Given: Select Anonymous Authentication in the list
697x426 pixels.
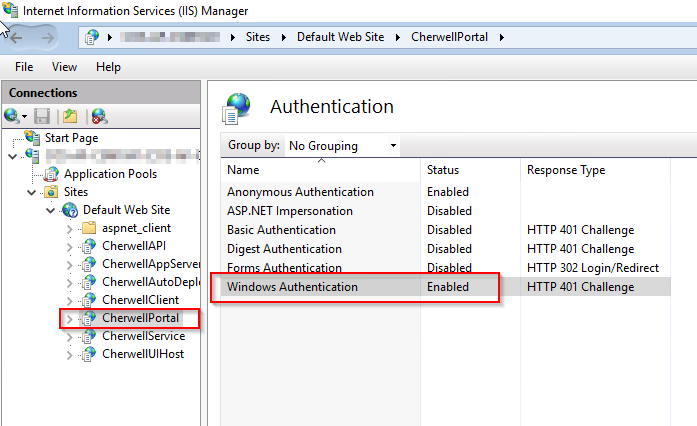Looking at the screenshot, I should click(x=300, y=192).
